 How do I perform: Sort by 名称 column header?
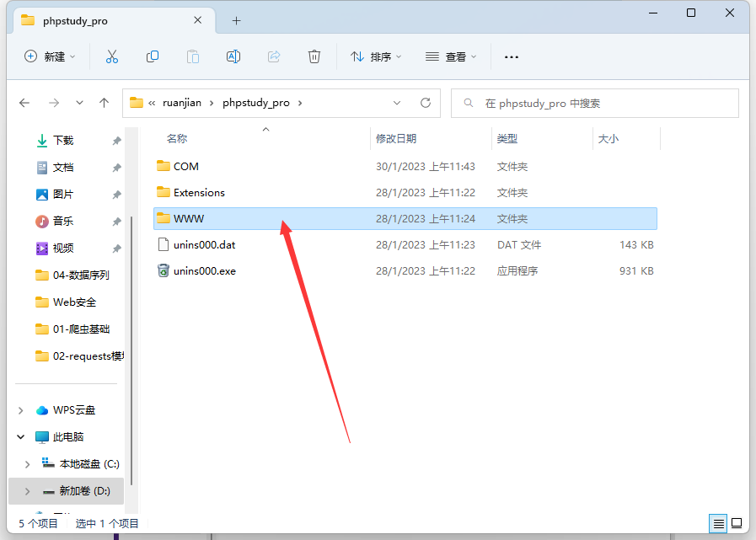click(177, 139)
